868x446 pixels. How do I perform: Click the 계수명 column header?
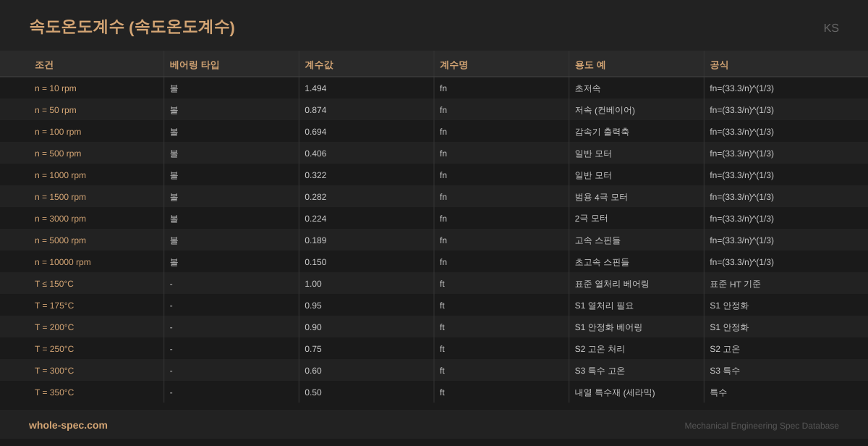pos(454,65)
